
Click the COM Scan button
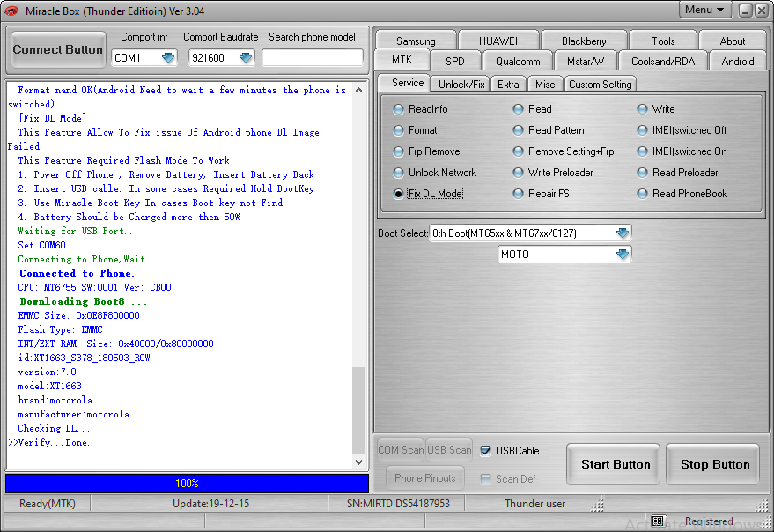coord(401,450)
